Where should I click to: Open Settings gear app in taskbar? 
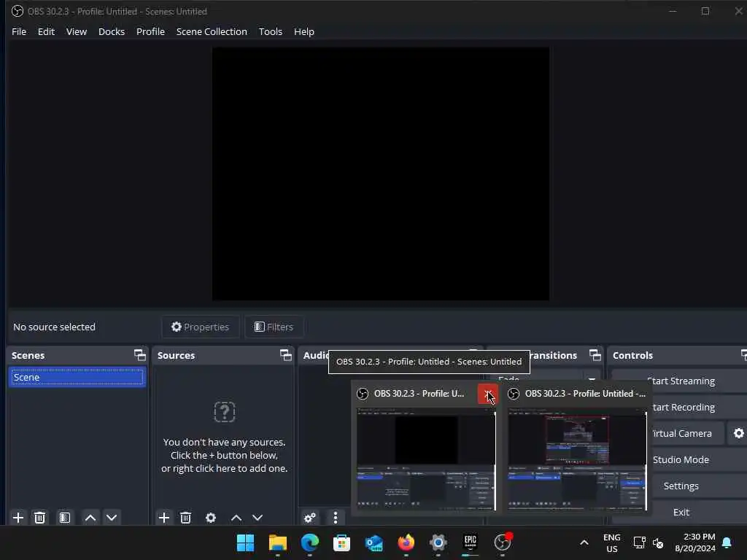tap(438, 542)
